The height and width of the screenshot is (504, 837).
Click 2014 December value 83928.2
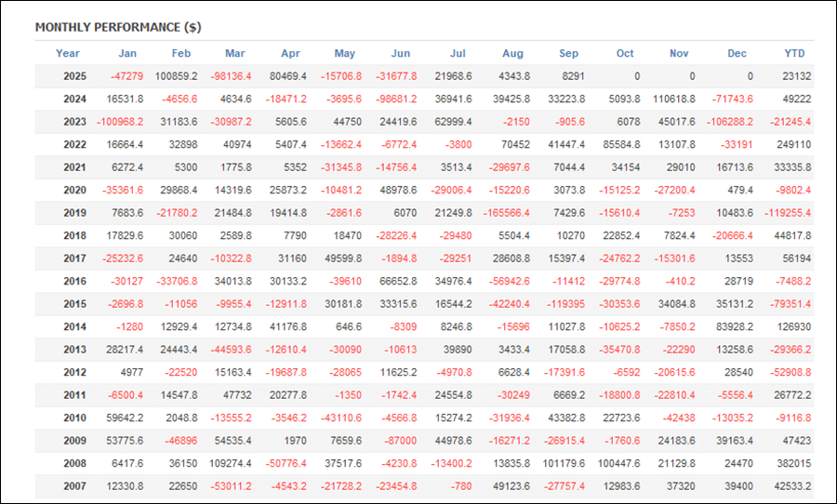(734, 326)
